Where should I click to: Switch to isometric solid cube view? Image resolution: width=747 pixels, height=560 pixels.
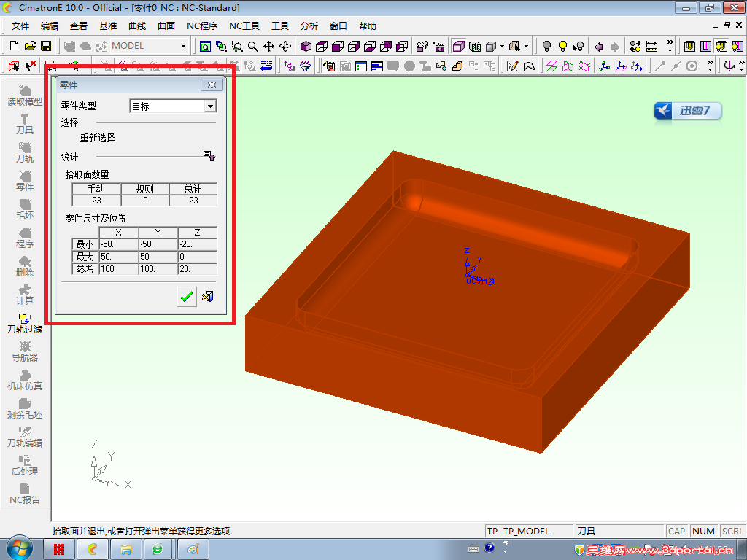coord(306,46)
